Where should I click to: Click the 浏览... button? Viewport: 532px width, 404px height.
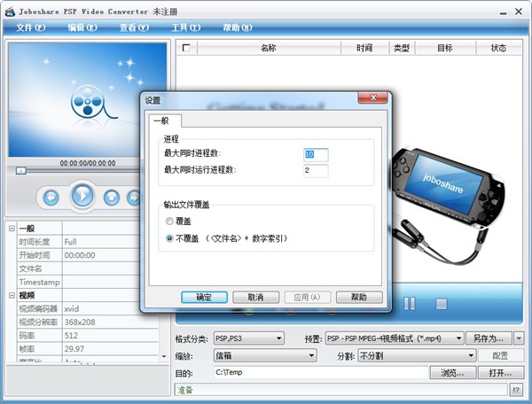point(452,373)
